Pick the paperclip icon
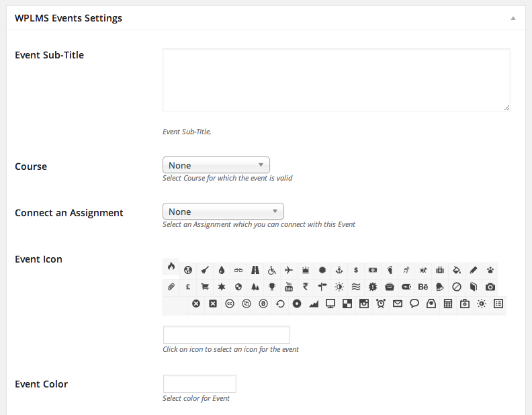This screenshot has width=532, height=415. pos(171,287)
